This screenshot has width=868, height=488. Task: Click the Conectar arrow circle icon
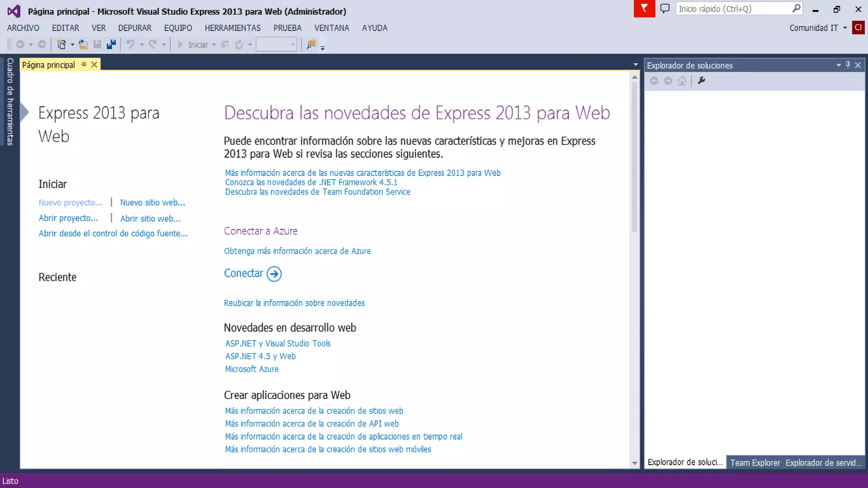(274, 274)
